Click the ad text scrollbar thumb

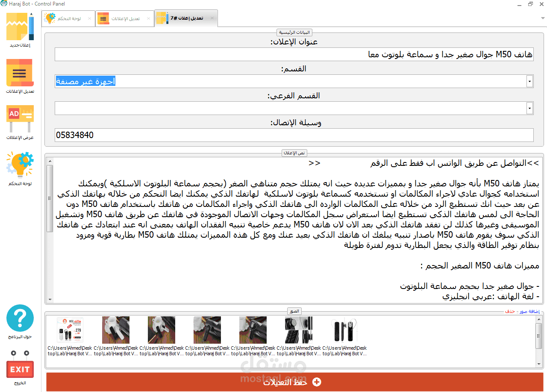[50, 198]
